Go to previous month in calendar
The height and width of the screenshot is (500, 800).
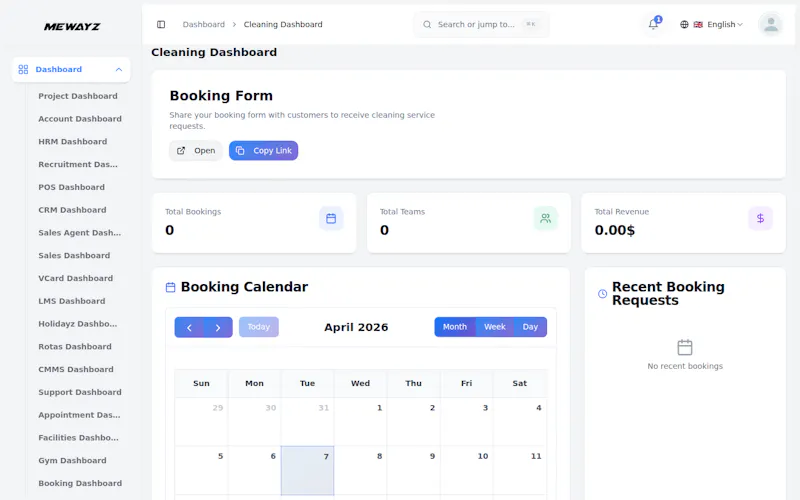pyautogui.click(x=189, y=327)
